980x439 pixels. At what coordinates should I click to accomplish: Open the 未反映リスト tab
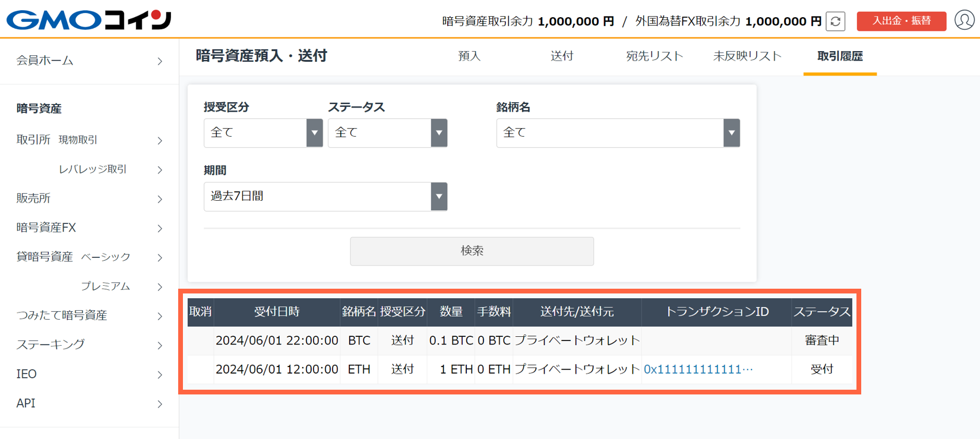pyautogui.click(x=747, y=56)
